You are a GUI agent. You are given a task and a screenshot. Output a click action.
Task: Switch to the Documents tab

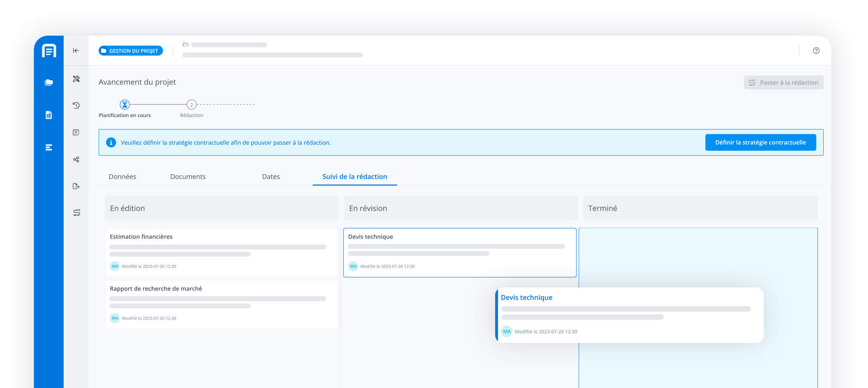188,177
